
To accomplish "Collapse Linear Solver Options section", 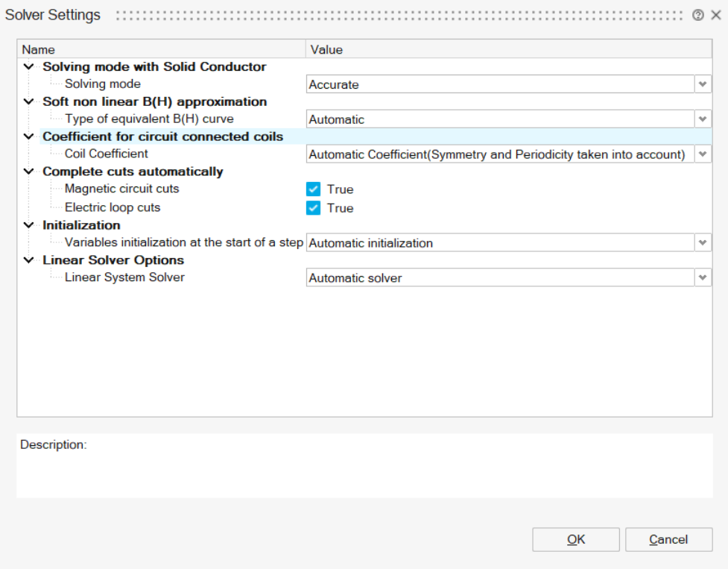I will coord(29,260).
